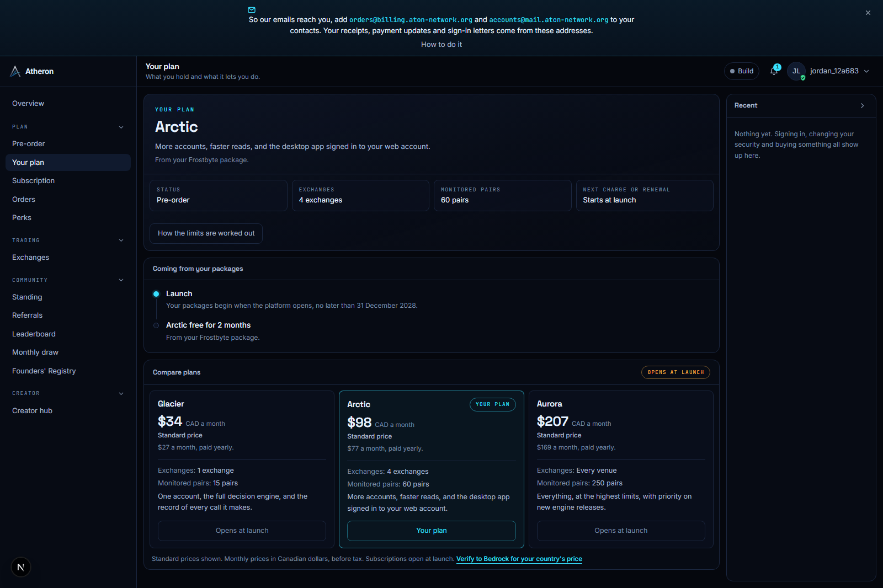Click the OPENS AT LAUNCH badge

(x=675, y=372)
